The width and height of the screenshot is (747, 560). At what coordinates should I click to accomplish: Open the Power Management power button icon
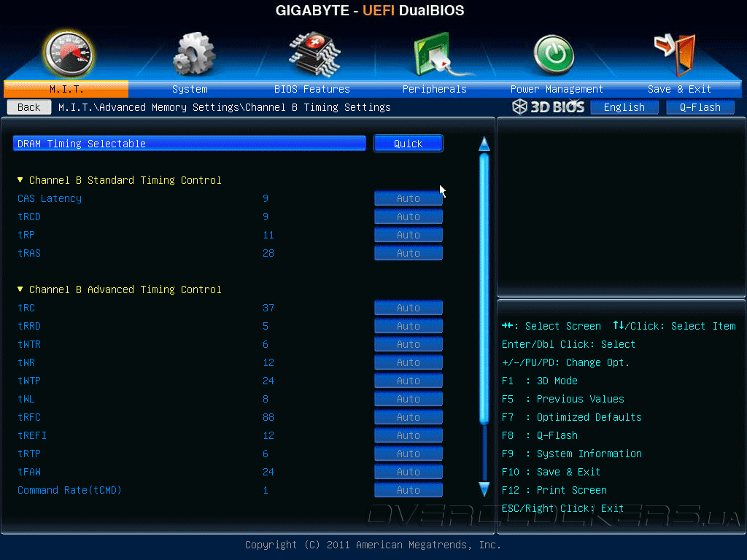tap(554, 55)
